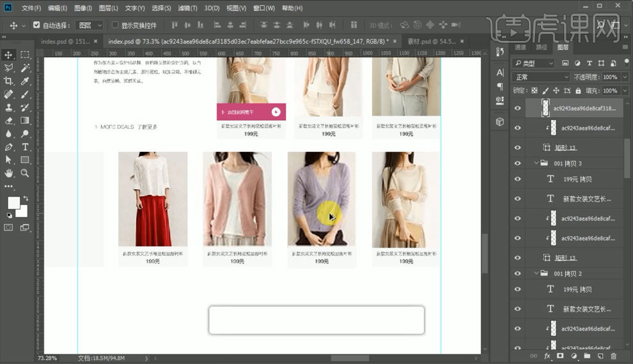Close the first index.psd tab

point(96,41)
